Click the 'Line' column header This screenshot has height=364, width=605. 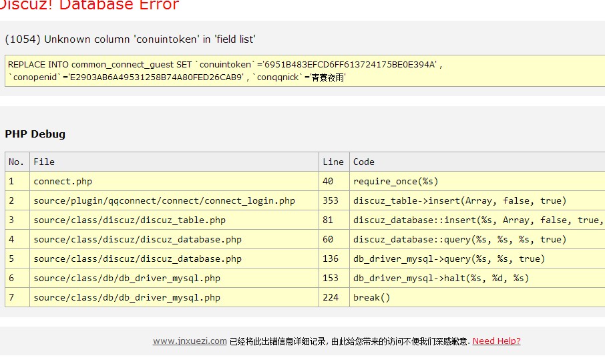click(x=334, y=162)
